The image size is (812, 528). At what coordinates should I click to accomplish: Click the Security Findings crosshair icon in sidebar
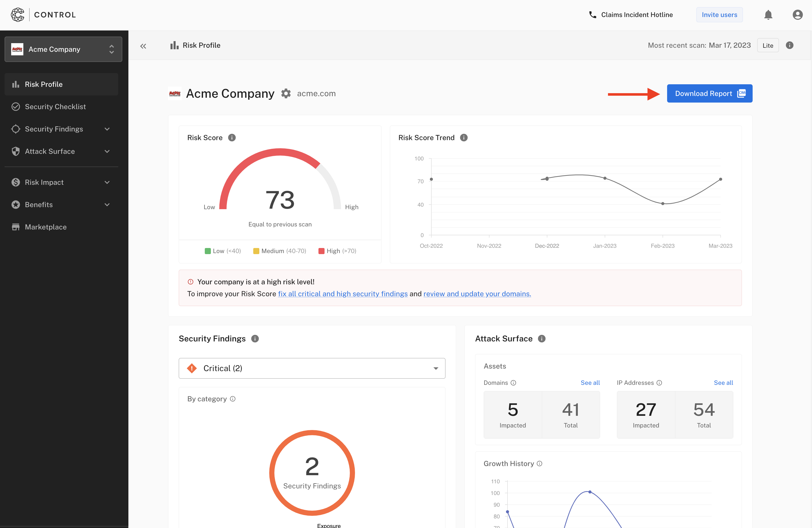(16, 129)
